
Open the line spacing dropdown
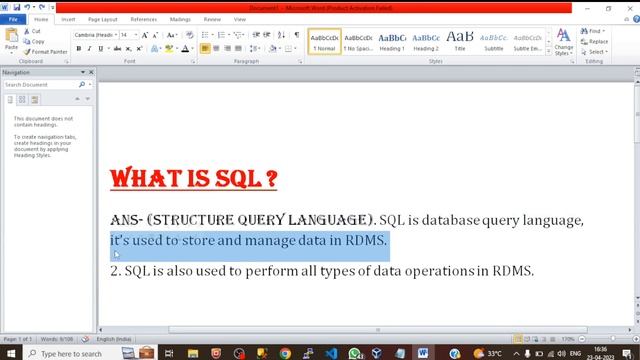255,49
